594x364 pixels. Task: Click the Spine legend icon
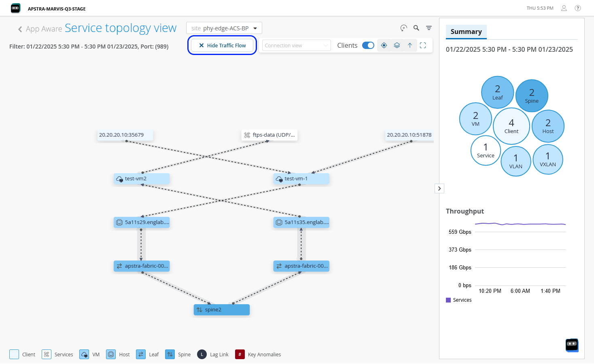(x=170, y=354)
